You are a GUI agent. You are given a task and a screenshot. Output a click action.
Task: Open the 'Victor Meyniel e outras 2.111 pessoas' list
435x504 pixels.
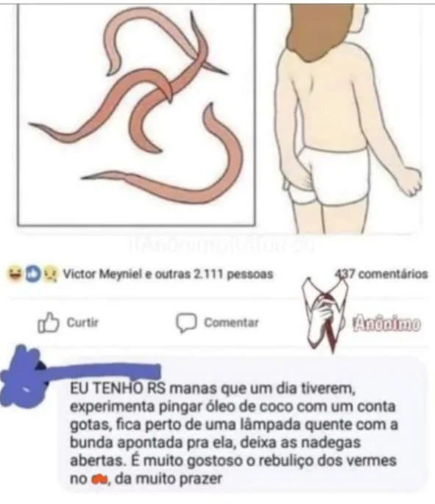pyautogui.click(x=168, y=274)
